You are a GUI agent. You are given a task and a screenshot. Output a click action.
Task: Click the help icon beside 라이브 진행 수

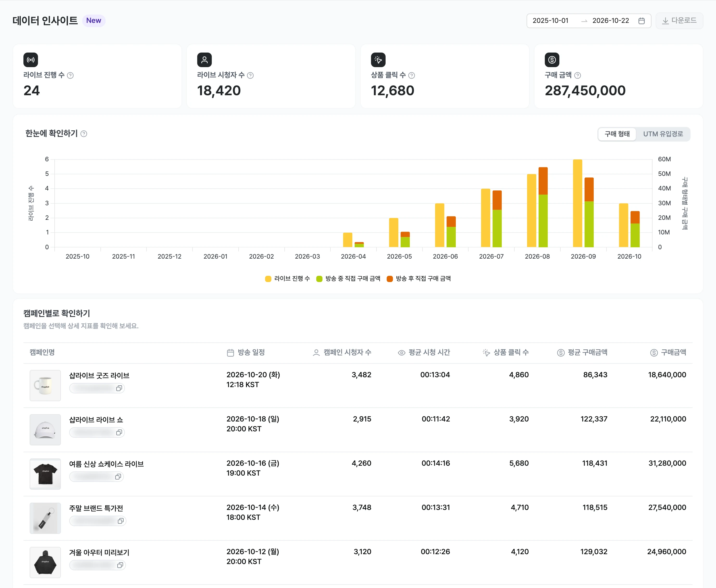[x=70, y=75]
